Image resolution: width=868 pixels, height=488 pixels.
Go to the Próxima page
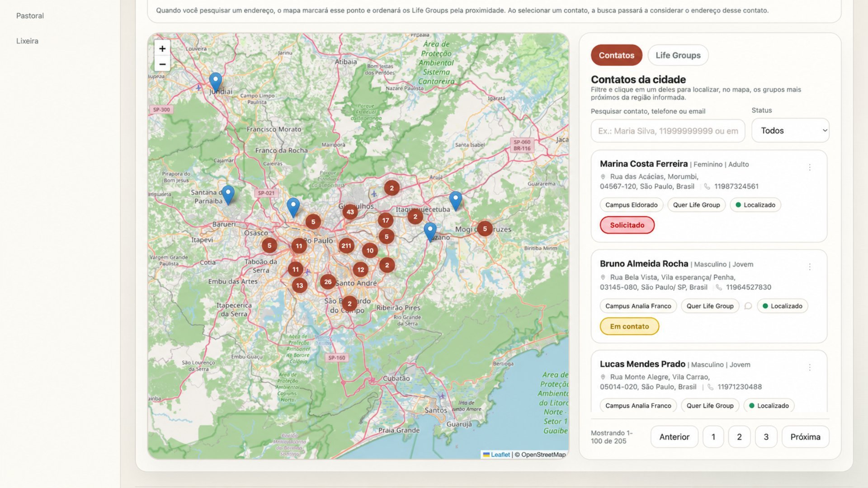pyautogui.click(x=805, y=437)
